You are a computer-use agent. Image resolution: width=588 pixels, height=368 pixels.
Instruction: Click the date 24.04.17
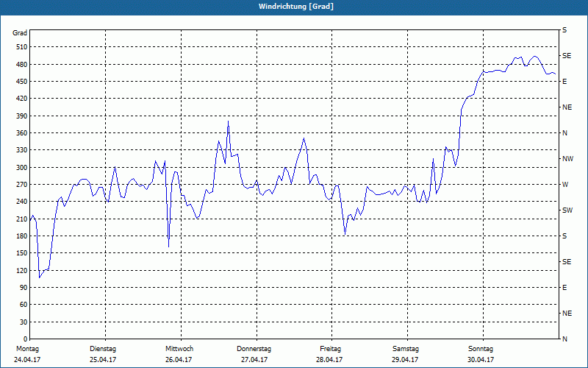(x=27, y=360)
